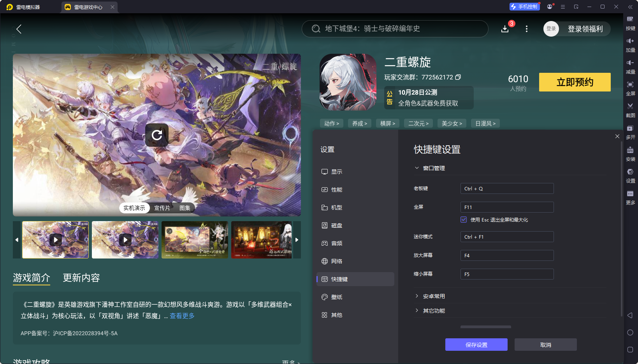Click the 安装 APK install icon
This screenshot has height=364, width=638.
630,154
